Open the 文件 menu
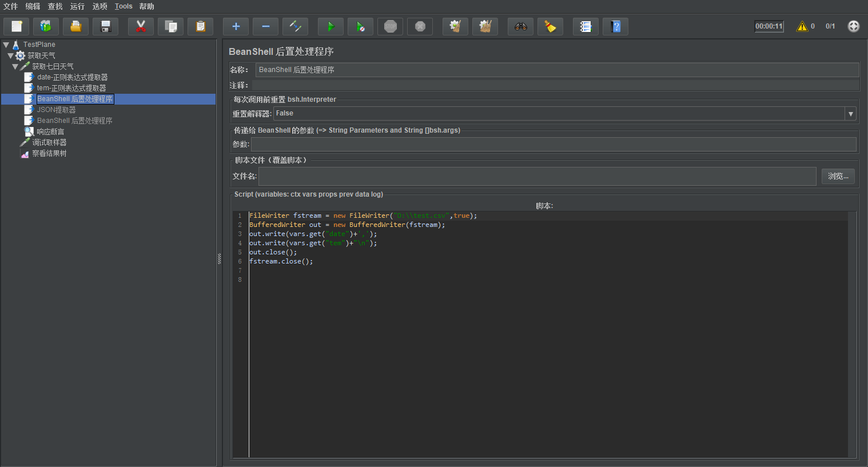Image resolution: width=868 pixels, height=467 pixels. pos(11,6)
